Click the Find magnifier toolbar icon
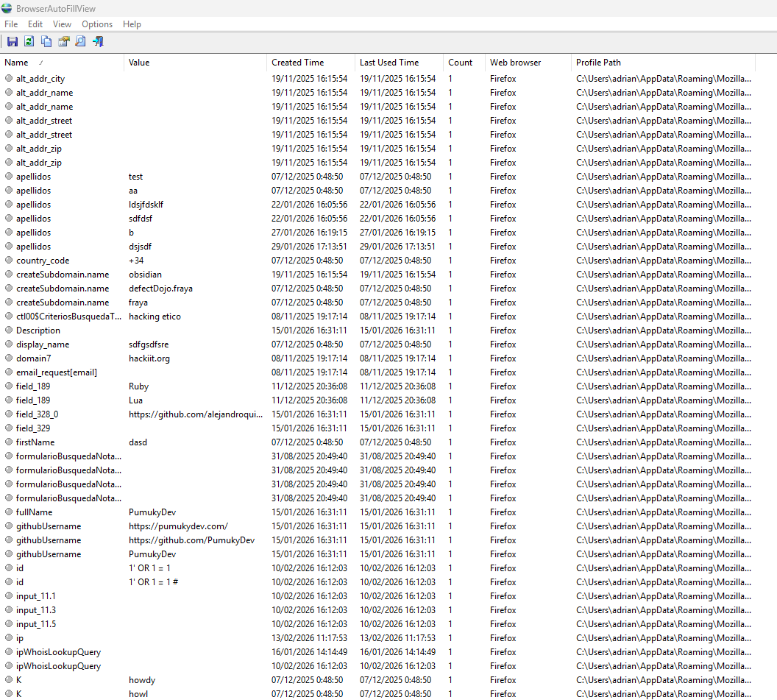 81,42
